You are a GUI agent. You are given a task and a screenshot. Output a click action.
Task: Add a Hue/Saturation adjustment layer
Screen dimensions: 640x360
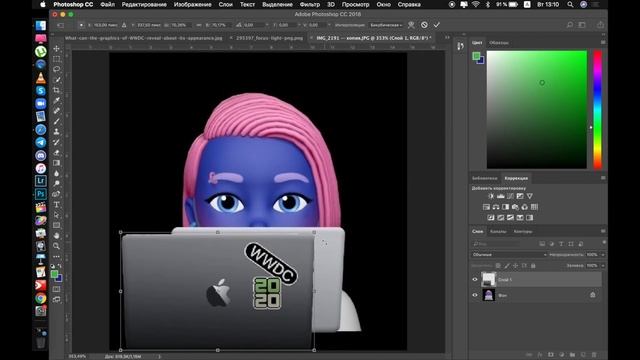(486, 207)
